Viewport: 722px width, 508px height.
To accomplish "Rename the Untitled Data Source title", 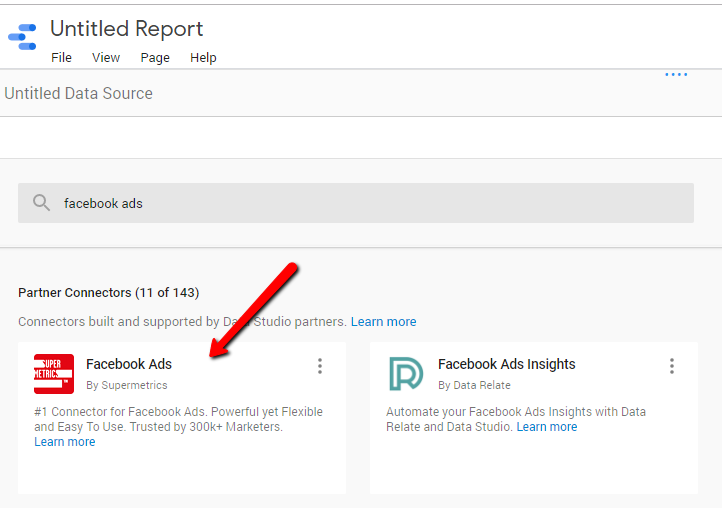I will click(x=79, y=94).
